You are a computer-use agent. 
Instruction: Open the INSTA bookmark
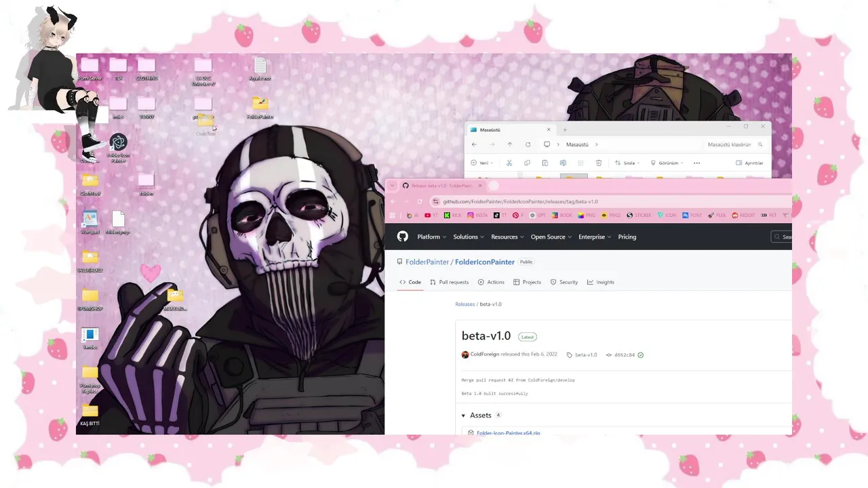(x=477, y=216)
